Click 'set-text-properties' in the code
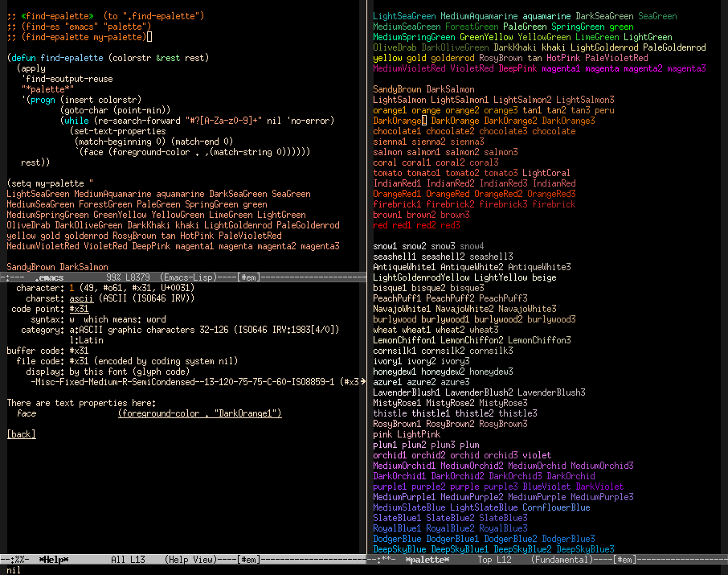 click(x=120, y=131)
